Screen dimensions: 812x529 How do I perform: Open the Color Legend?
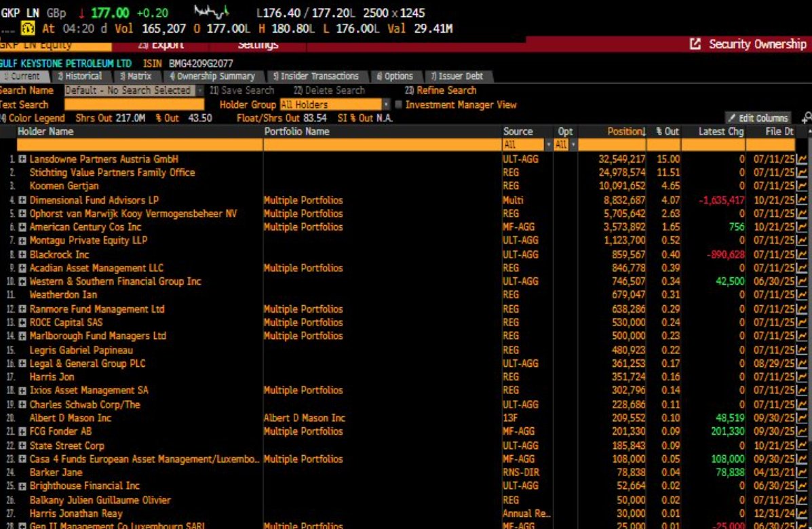click(33, 118)
